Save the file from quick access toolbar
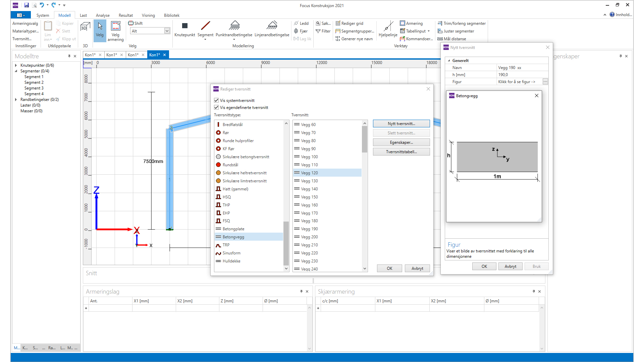The image size is (644, 362). point(26,5)
